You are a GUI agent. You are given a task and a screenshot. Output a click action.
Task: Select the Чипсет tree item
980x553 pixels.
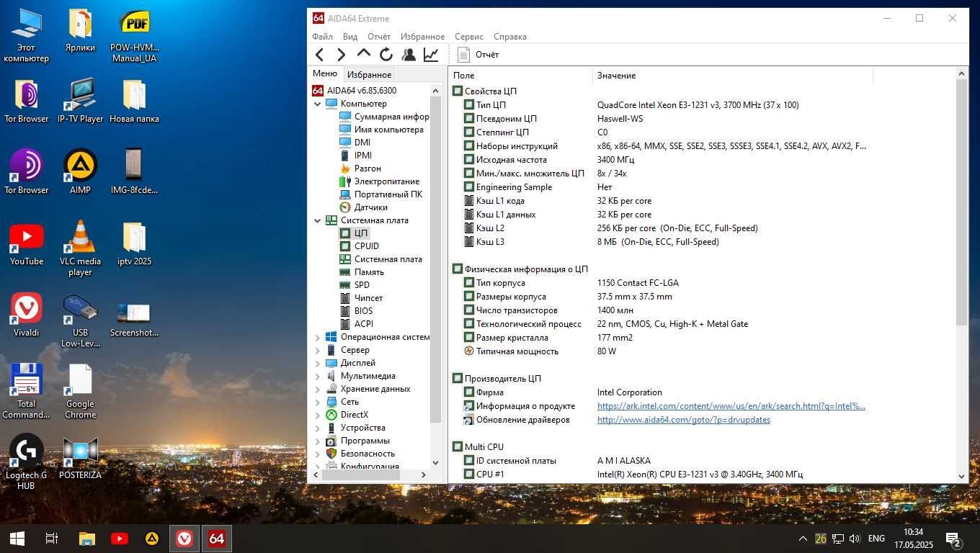click(x=361, y=298)
